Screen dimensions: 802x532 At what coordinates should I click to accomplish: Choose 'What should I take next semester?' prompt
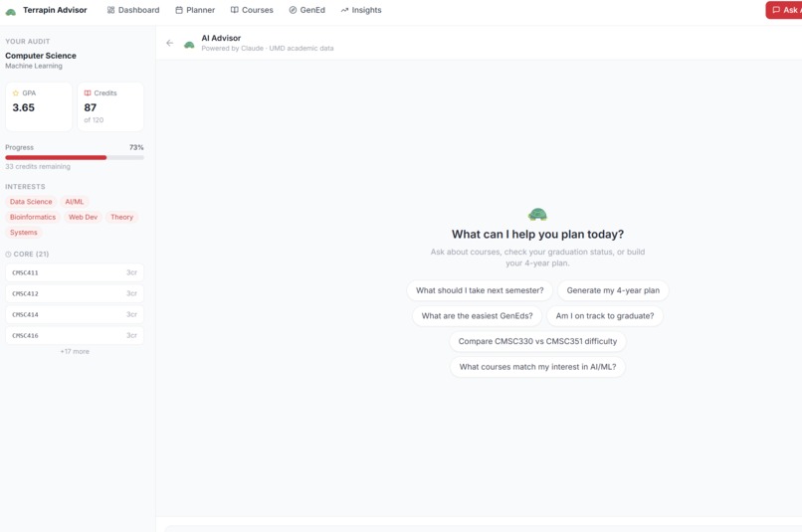[480, 290]
